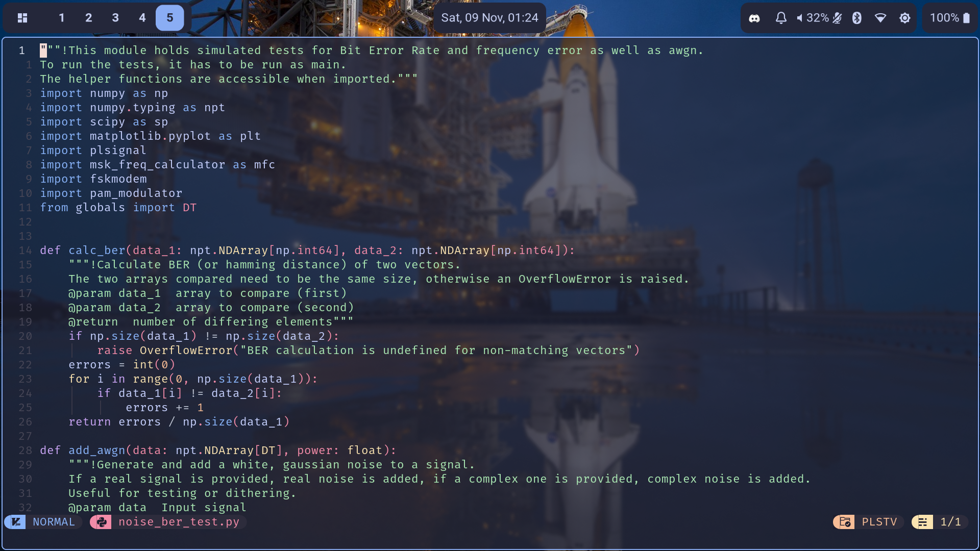Image resolution: width=980 pixels, height=551 pixels.
Task: Open the Discord tray icon
Action: (x=754, y=18)
